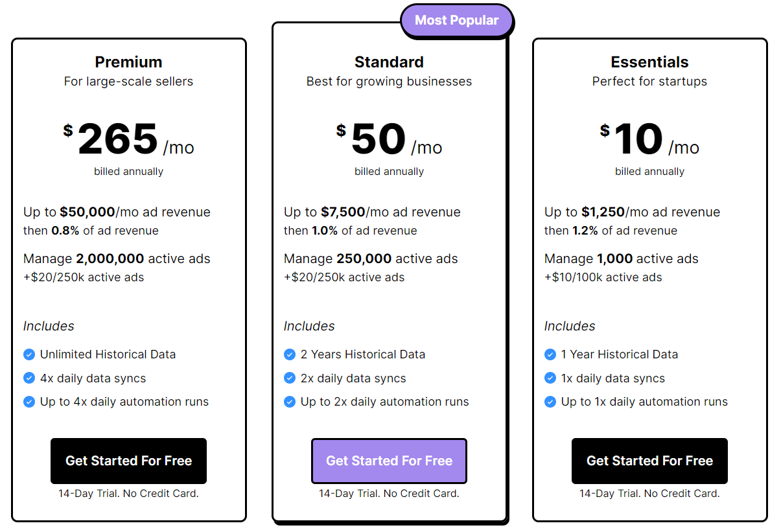
Task: Click checkmark icon beside 2 Years Historical Data
Action: pyautogui.click(x=290, y=354)
